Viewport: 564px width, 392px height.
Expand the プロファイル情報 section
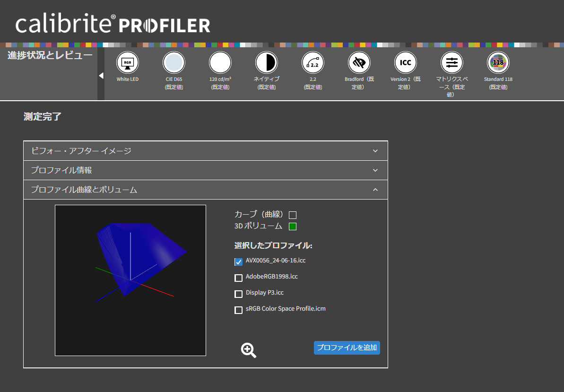[x=205, y=170]
